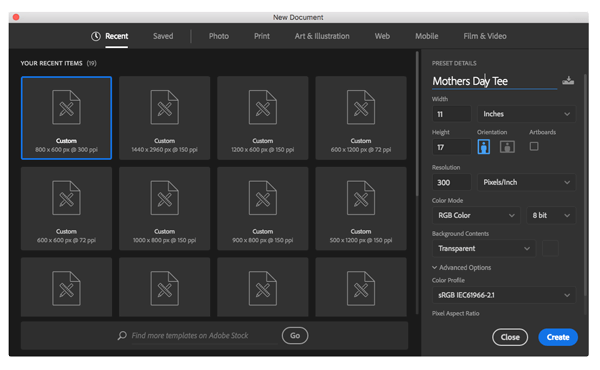The image size is (600, 370).
Task: Open the sRGB IEC61966-2.1 color profile dropdown
Action: point(504,295)
